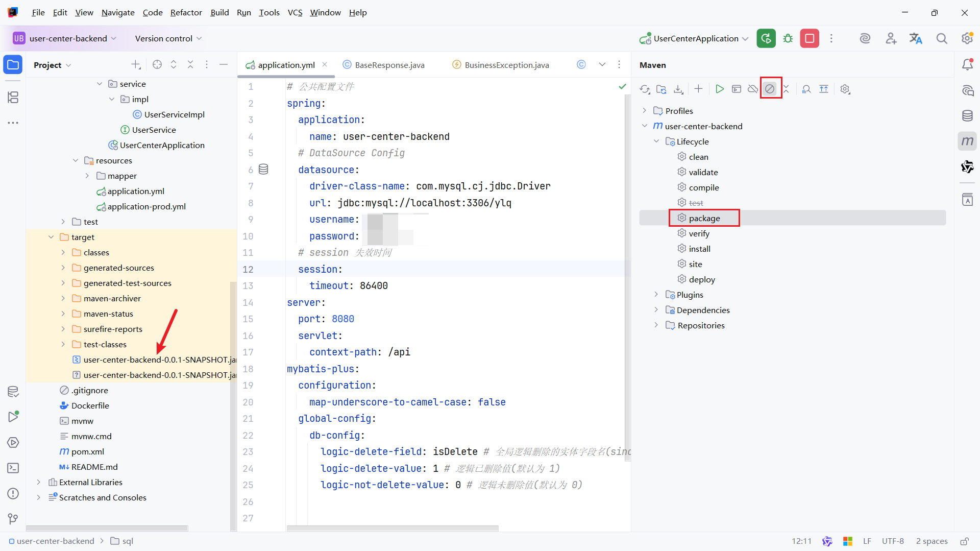980x551 pixels.
Task: Click user-center-backend breadcrumb at bottom
Action: pyautogui.click(x=51, y=541)
